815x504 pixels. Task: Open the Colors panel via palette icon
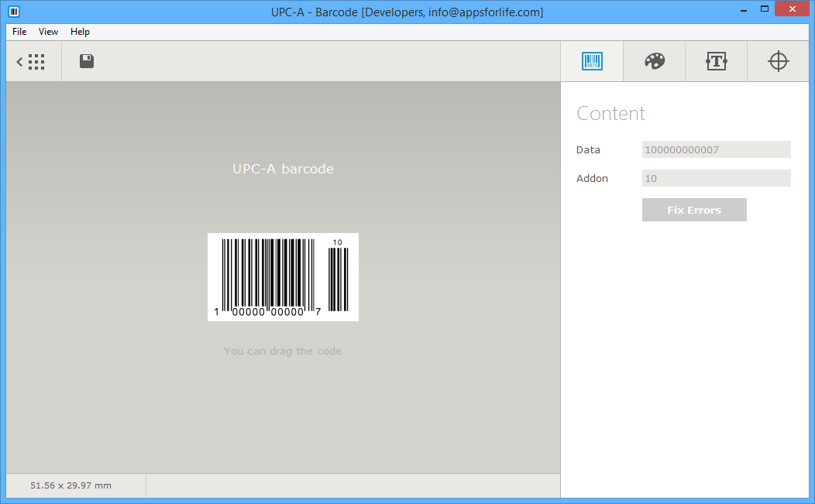pos(654,60)
